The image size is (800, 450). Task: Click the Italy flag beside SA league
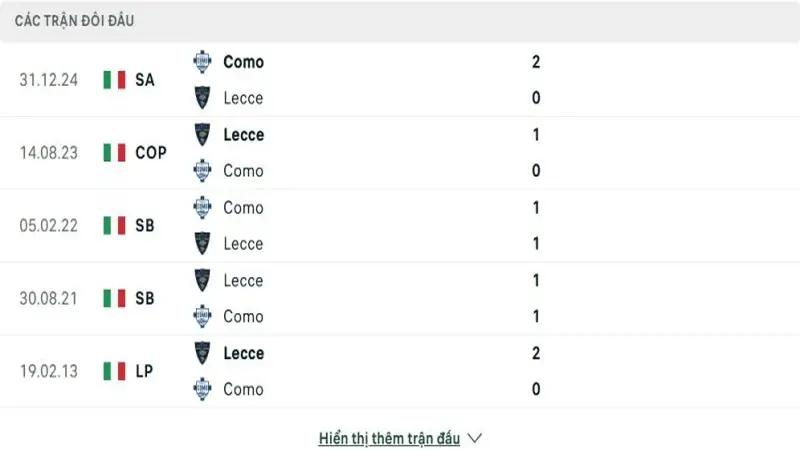pyautogui.click(x=114, y=80)
